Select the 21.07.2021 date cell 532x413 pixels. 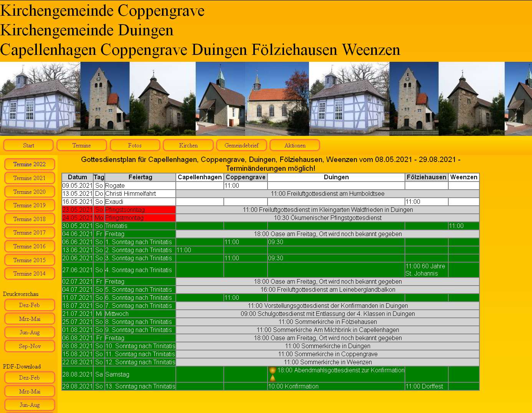[x=78, y=314]
